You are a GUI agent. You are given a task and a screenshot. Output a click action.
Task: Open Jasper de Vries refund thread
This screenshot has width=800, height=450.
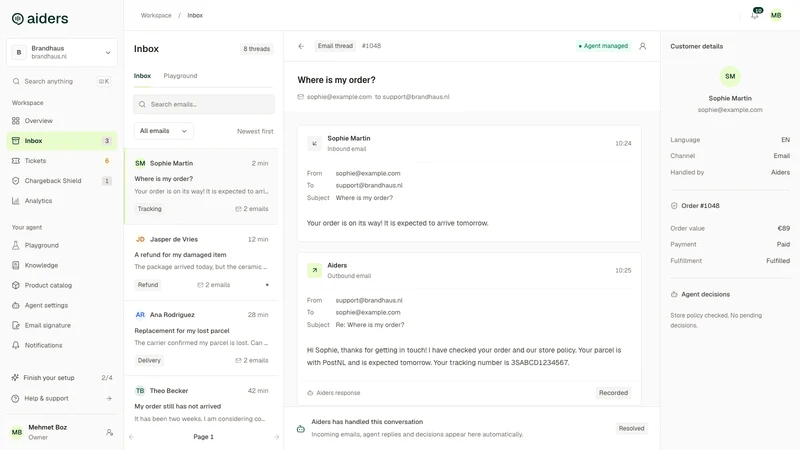pyautogui.click(x=202, y=262)
